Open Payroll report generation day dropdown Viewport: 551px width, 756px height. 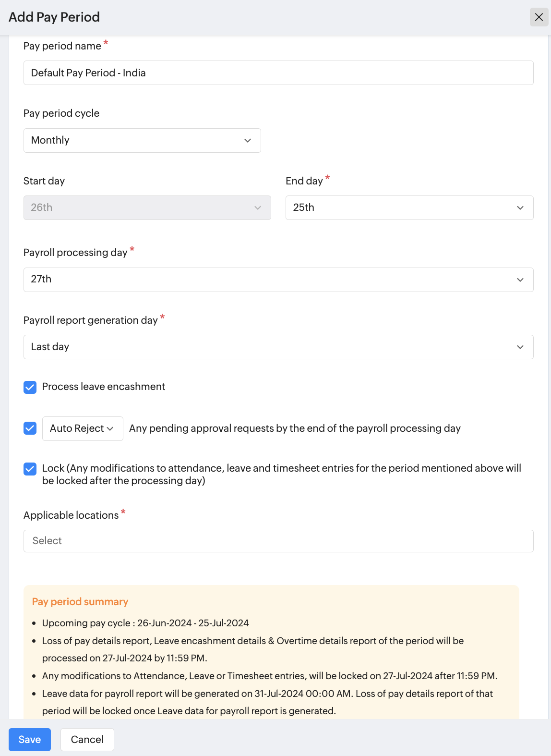pos(278,347)
